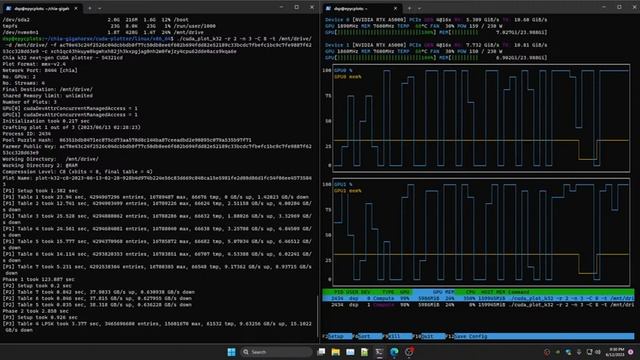
Task: Click the 'Chia k32 next-gen CUDA plotter' line
Action: 62,58
